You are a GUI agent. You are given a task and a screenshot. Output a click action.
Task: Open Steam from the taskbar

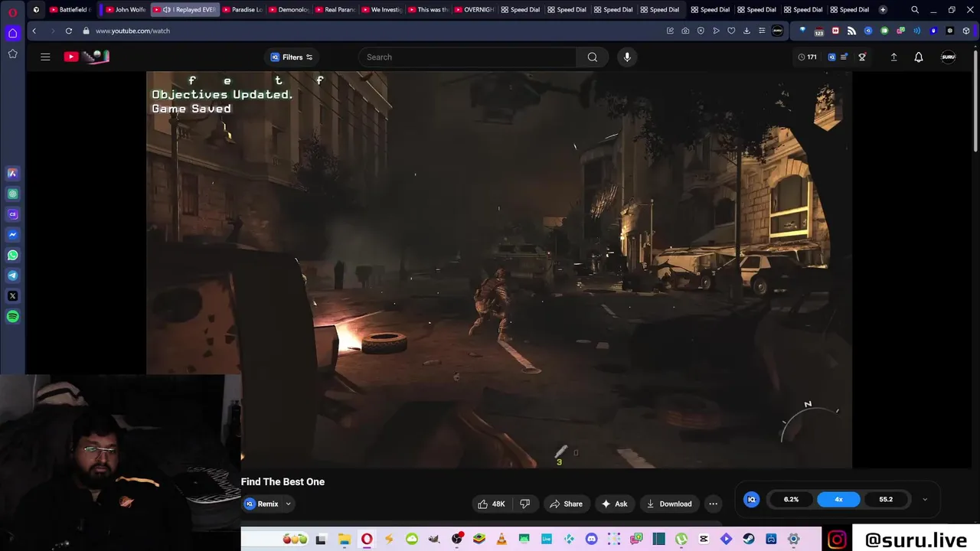(x=749, y=539)
